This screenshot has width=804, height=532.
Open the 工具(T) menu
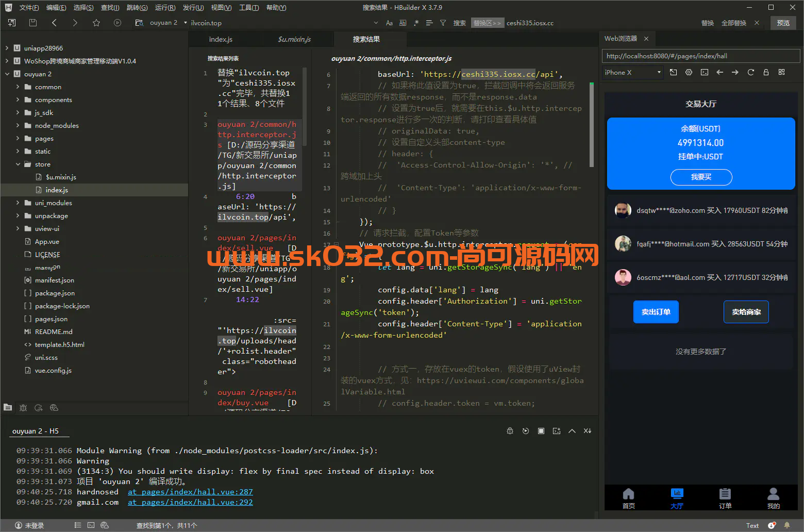249,7
